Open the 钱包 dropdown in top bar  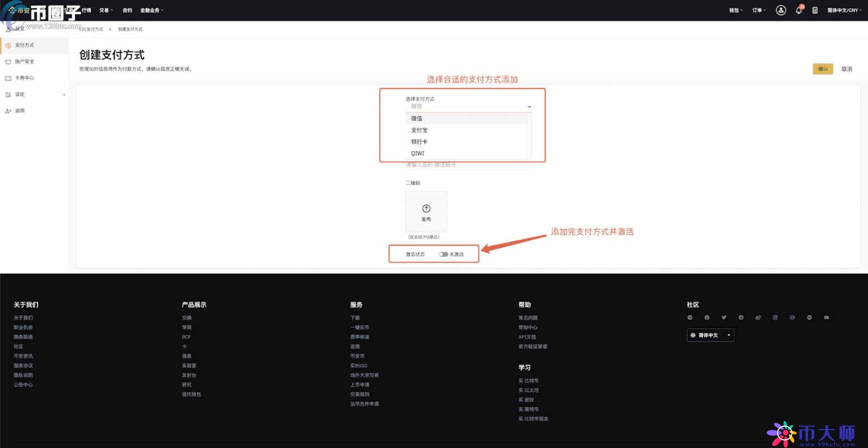[x=736, y=10]
